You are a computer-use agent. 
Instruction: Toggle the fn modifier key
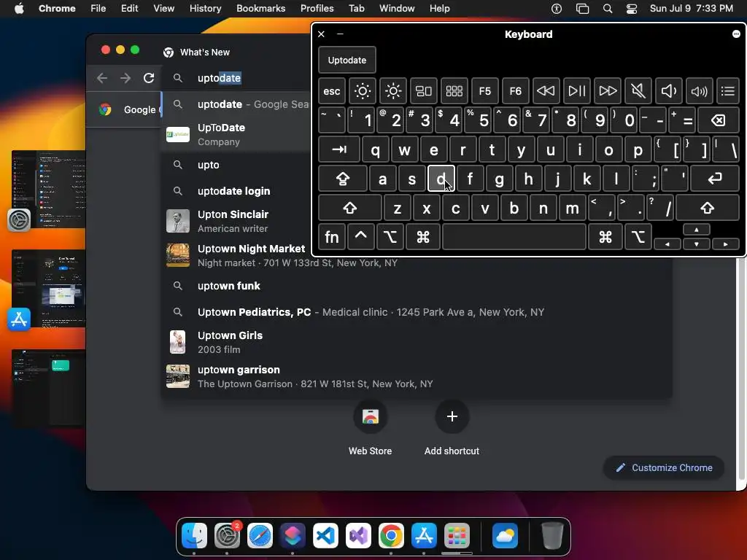click(x=332, y=237)
